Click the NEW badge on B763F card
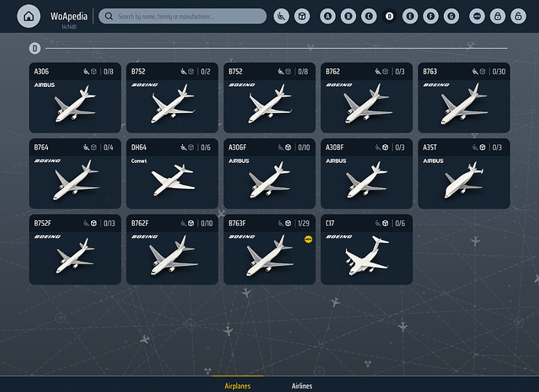Screen dimensions: 539x392 (x=309, y=238)
